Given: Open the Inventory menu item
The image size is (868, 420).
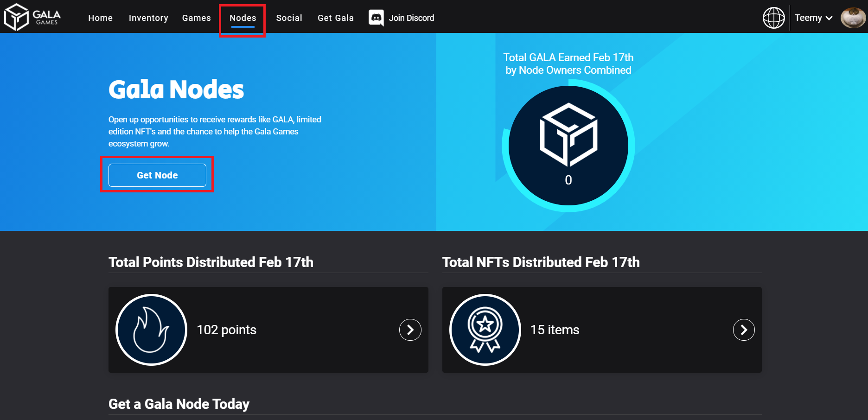Looking at the screenshot, I should pos(148,18).
